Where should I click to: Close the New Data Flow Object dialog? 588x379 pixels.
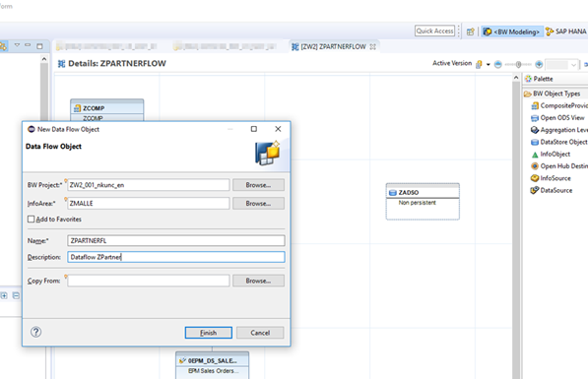click(x=278, y=129)
